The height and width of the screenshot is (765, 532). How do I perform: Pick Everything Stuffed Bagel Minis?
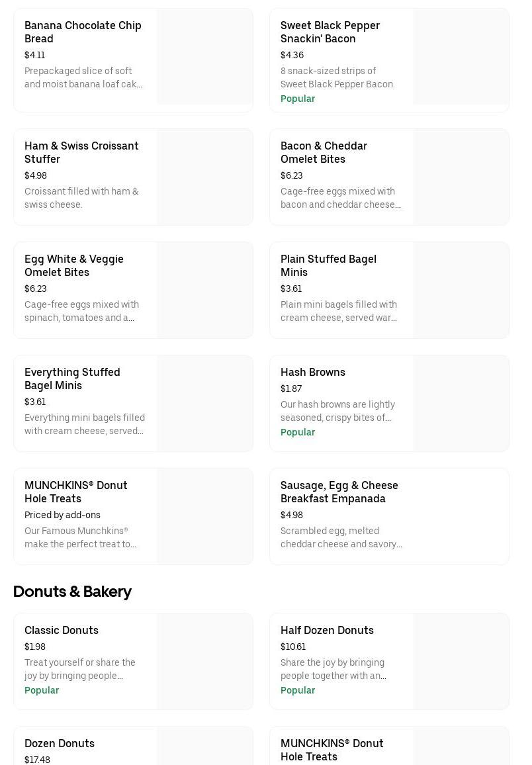72,379
